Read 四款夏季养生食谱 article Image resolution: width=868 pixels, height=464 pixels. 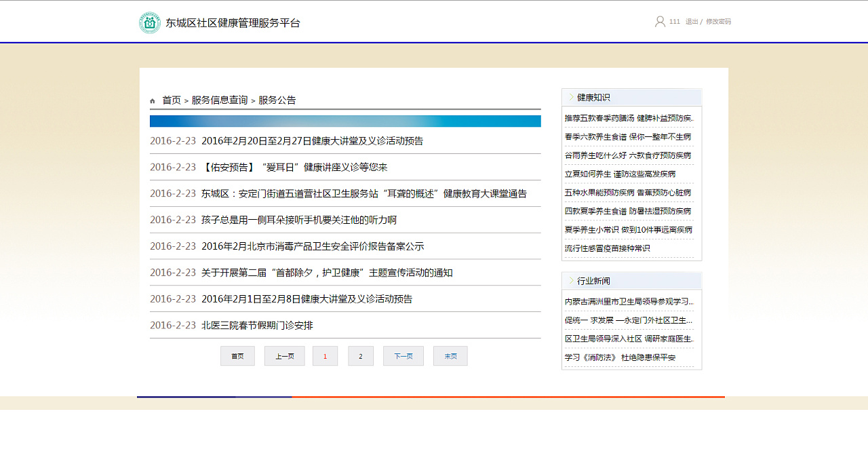tap(628, 211)
